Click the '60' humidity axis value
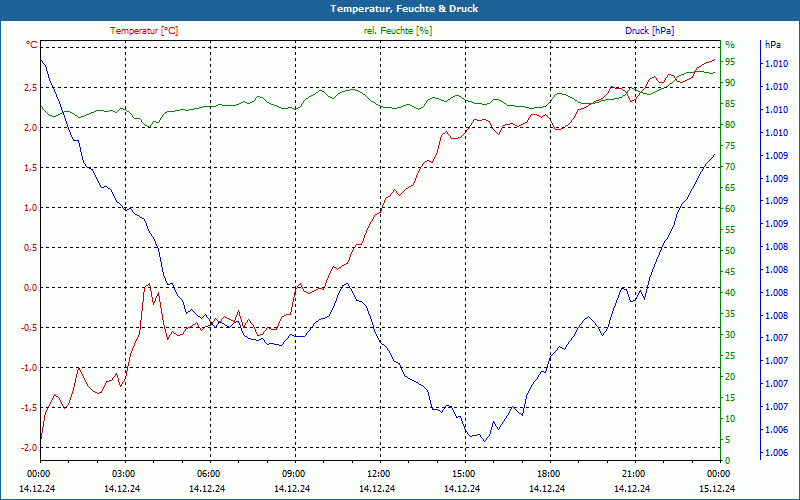The width and height of the screenshot is (800, 500). [730, 208]
